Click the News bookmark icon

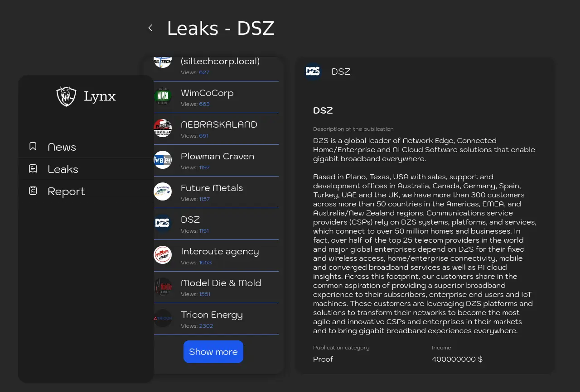click(33, 146)
